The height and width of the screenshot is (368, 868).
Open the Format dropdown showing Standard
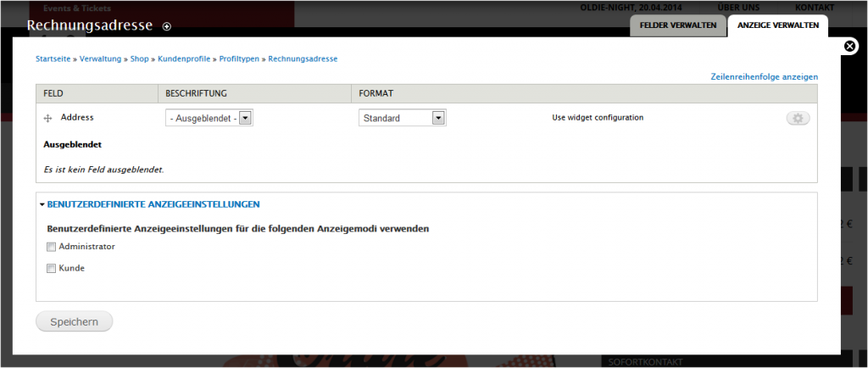point(403,119)
